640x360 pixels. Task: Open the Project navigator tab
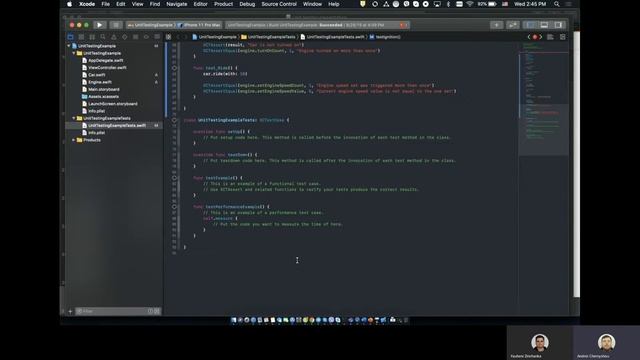coord(70,37)
